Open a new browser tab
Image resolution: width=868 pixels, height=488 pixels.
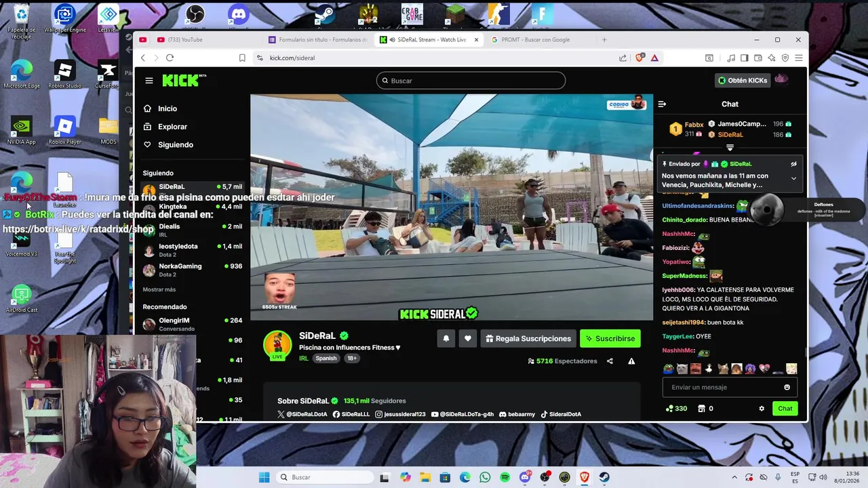604,39
